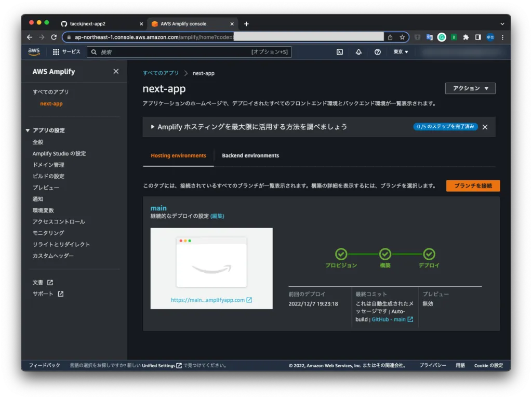Select the Hosting environments tab

point(178,155)
